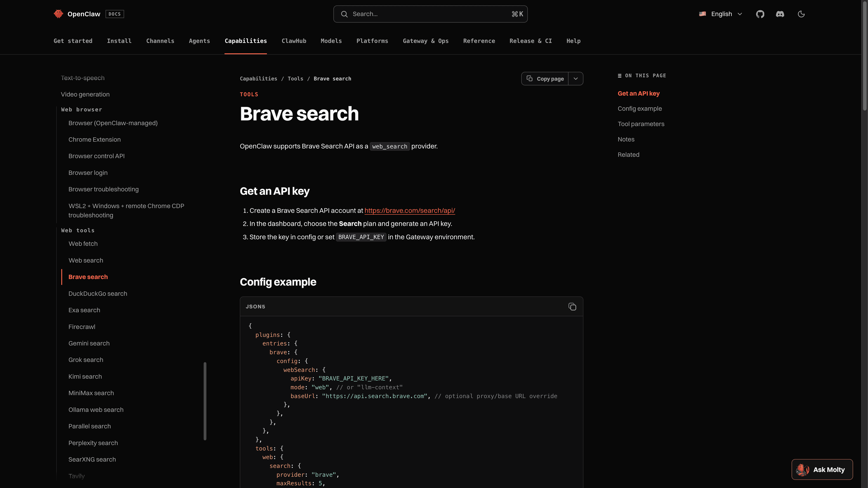Screen dimensions: 868x488
Task: Open Exa search page
Action: [84, 310]
